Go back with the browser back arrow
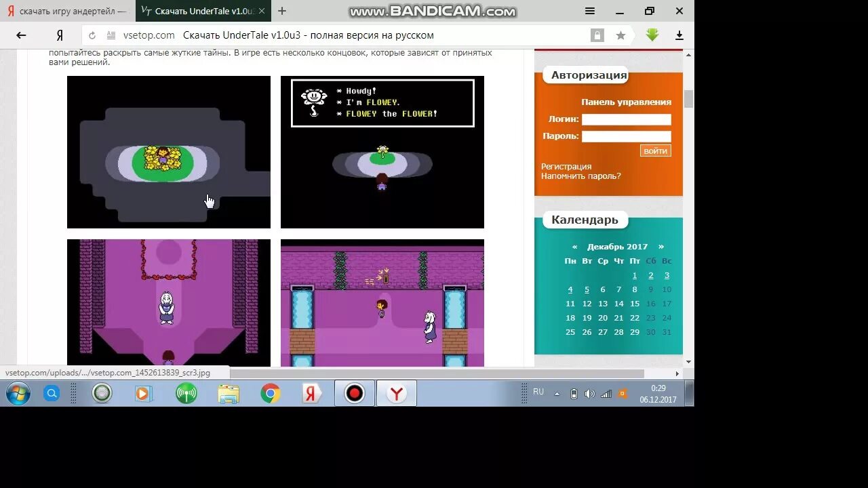The height and width of the screenshot is (488, 868). (x=21, y=35)
